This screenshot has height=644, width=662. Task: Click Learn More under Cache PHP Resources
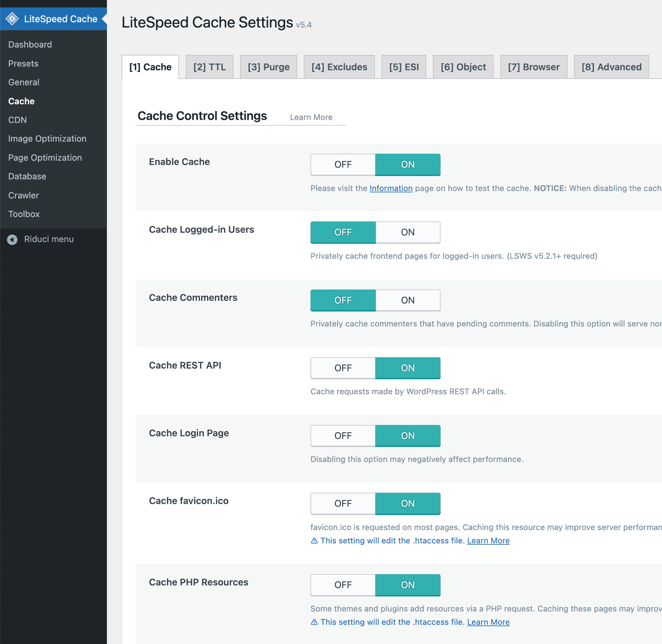[x=488, y=622]
